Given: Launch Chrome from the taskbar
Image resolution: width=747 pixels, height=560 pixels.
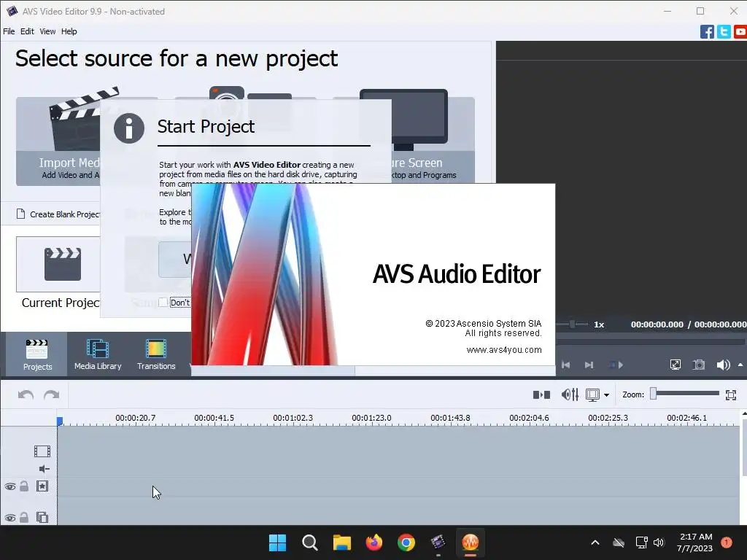Looking at the screenshot, I should pyautogui.click(x=406, y=542).
